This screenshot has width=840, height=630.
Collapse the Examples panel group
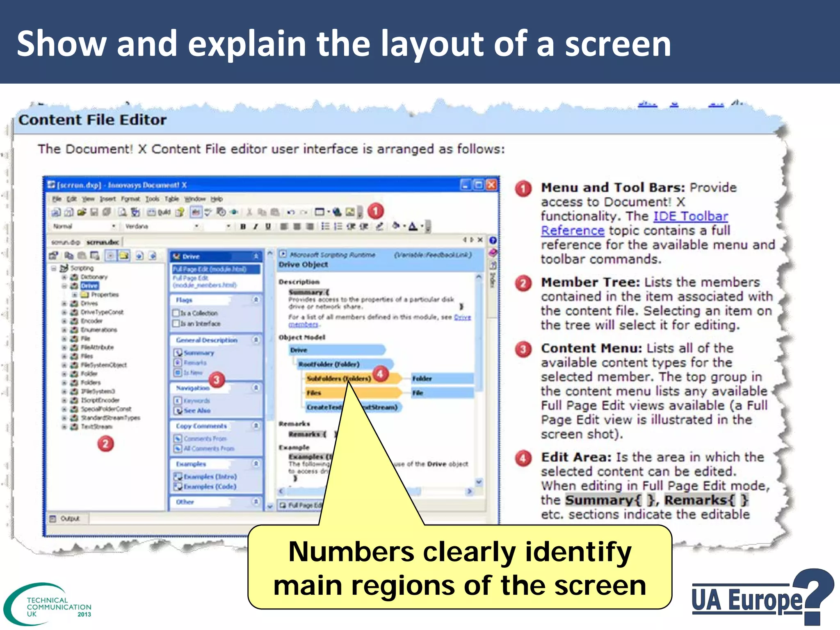tap(256, 464)
